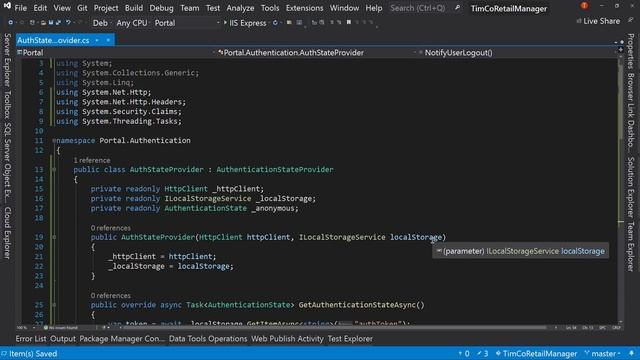Click '_anonymous' field on line 17
The image size is (640, 360).
coord(273,208)
